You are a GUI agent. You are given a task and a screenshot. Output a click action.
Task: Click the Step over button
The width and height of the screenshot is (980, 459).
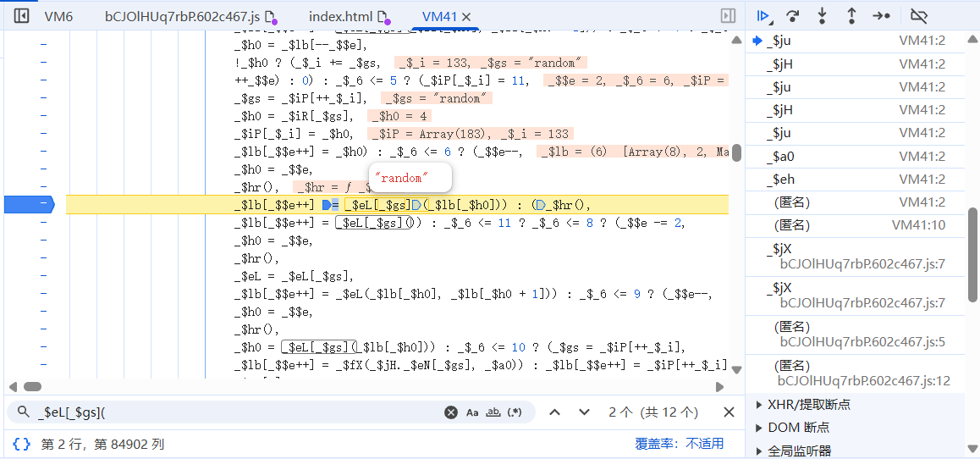point(793,16)
